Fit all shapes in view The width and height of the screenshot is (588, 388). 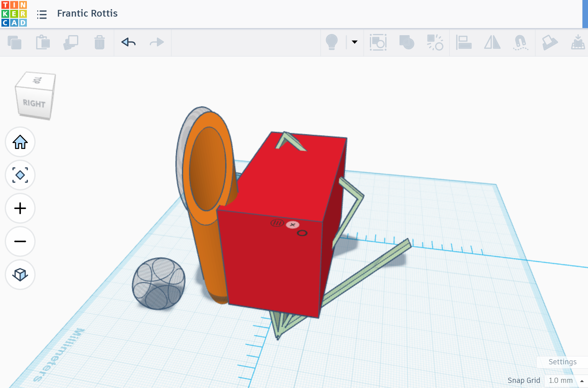(x=20, y=175)
